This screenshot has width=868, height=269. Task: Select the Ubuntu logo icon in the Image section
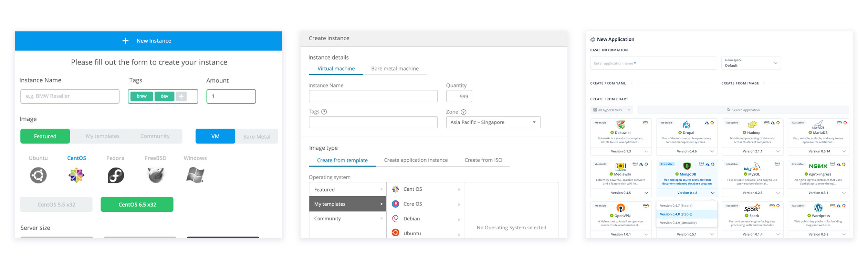pos(38,175)
